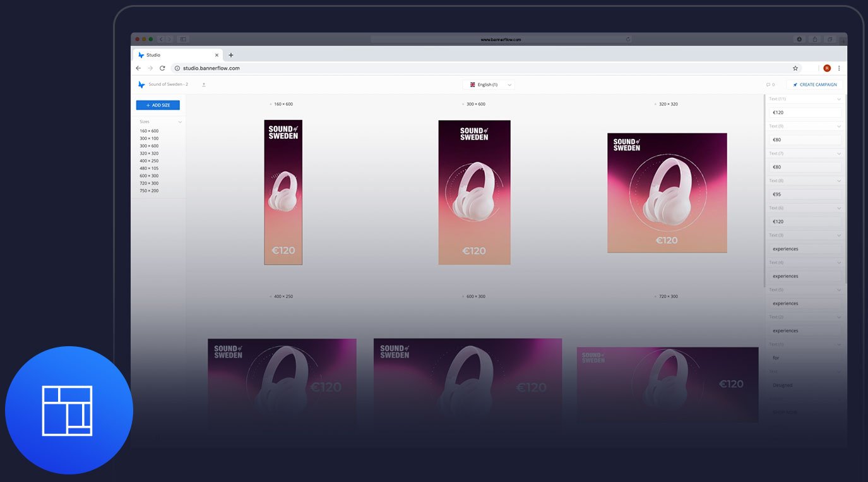Go back using the Chrome back arrow
868x482 pixels.
138,68
